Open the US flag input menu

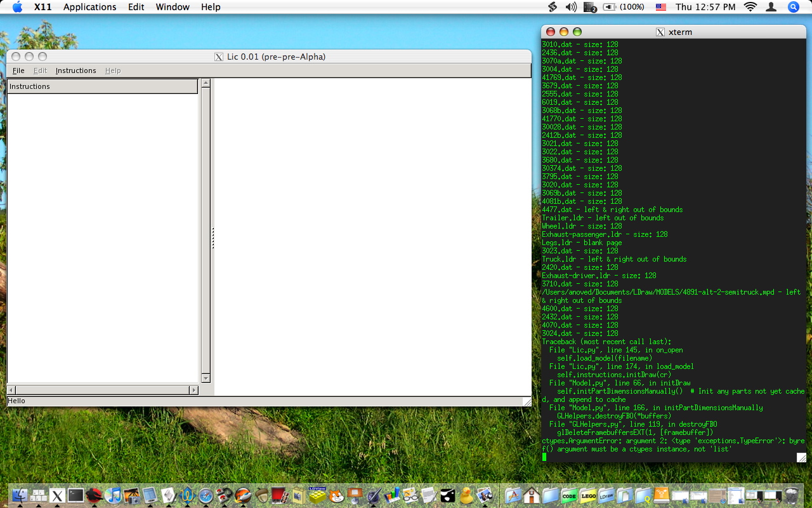click(x=661, y=7)
